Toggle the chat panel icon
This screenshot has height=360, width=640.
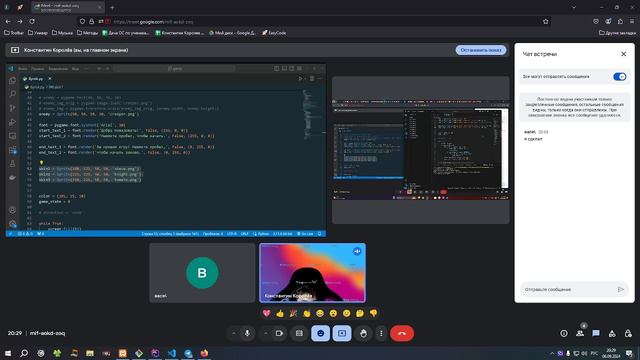[x=596, y=333]
